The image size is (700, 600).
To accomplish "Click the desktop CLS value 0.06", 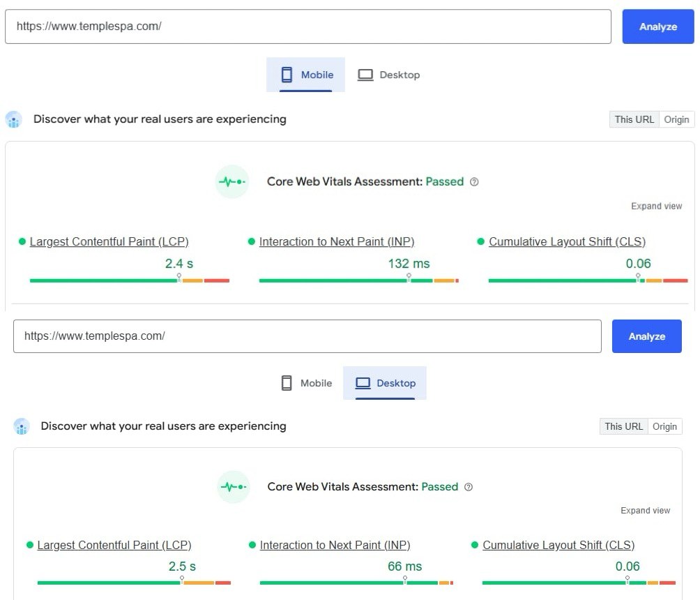I will point(627,567).
